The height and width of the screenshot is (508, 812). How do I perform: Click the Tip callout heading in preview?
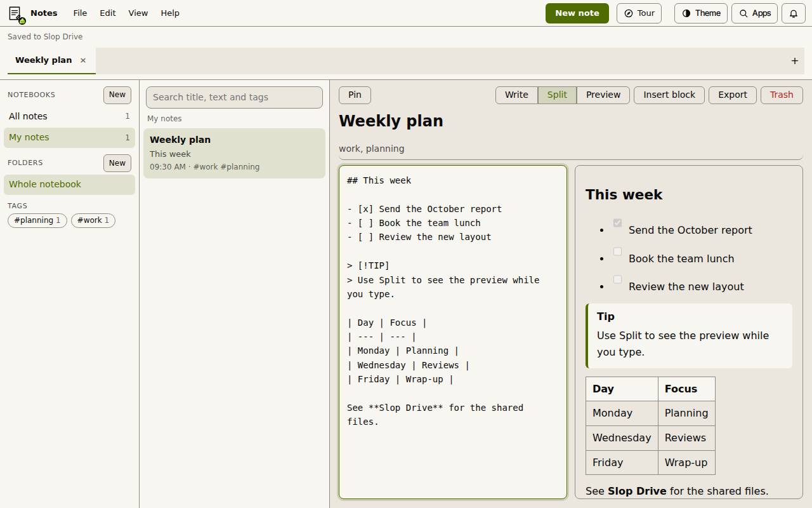coord(606,316)
